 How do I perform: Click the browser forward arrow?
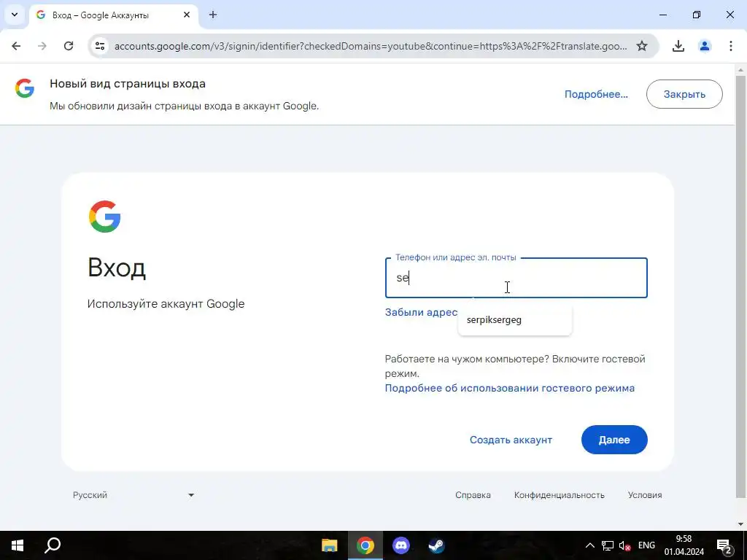click(x=42, y=46)
